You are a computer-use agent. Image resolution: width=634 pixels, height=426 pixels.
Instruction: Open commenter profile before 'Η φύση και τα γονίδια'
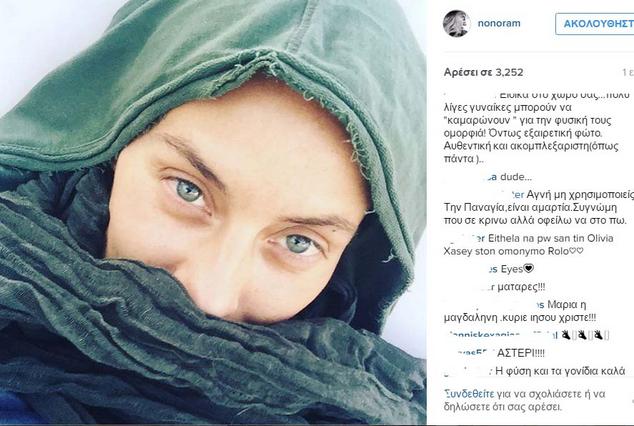coord(468,371)
